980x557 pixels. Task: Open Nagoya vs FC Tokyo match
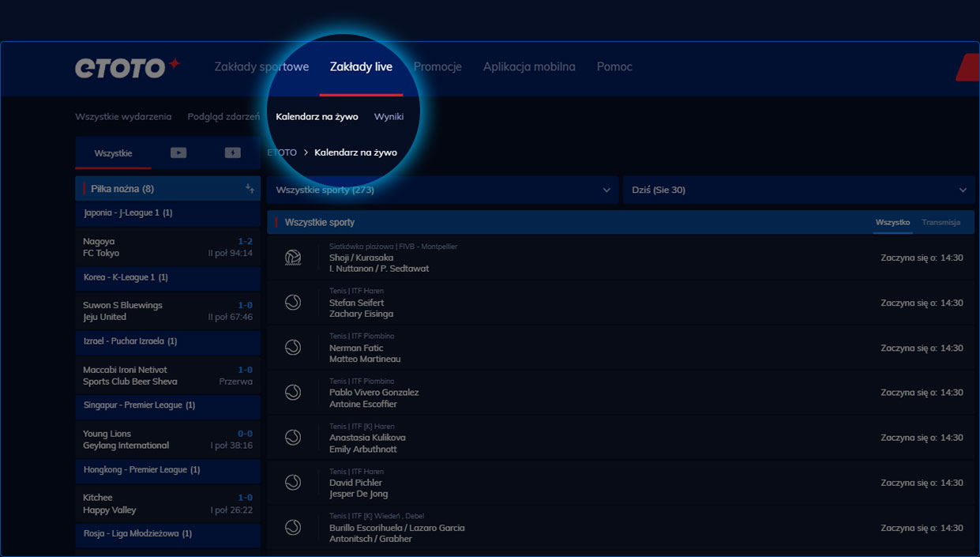tap(167, 247)
